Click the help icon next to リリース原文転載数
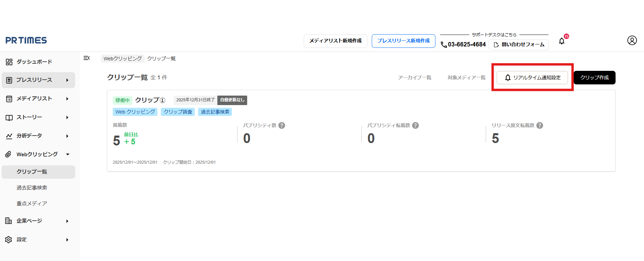644x261 pixels. click(540, 125)
